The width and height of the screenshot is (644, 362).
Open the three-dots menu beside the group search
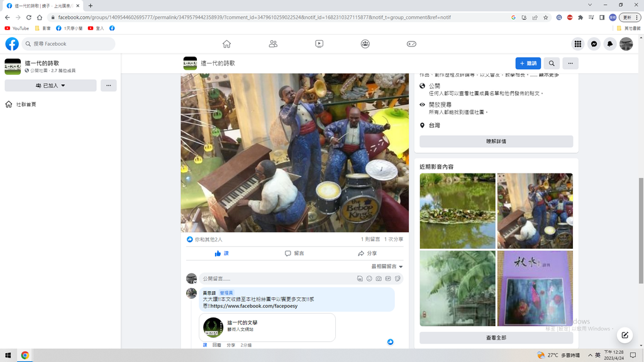coord(570,63)
